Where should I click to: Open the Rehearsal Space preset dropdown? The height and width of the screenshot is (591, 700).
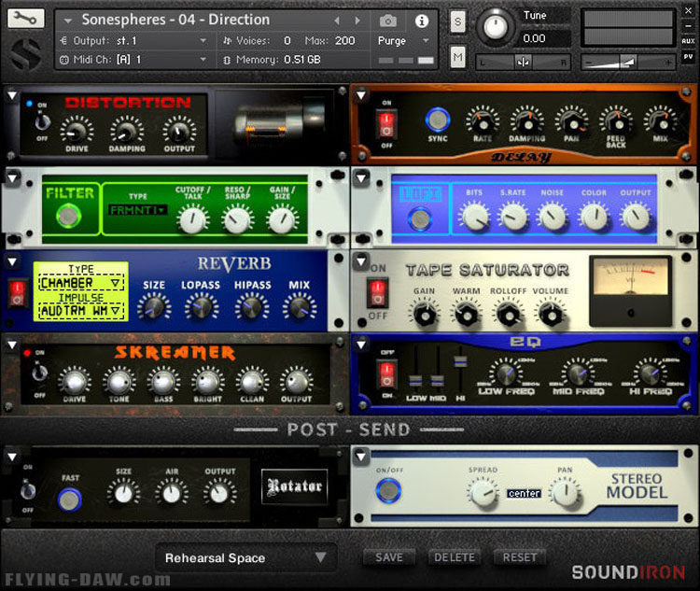pyautogui.click(x=245, y=557)
